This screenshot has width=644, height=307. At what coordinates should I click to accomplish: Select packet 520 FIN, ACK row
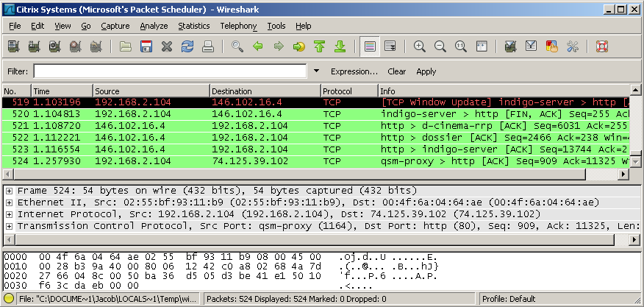(x=316, y=114)
